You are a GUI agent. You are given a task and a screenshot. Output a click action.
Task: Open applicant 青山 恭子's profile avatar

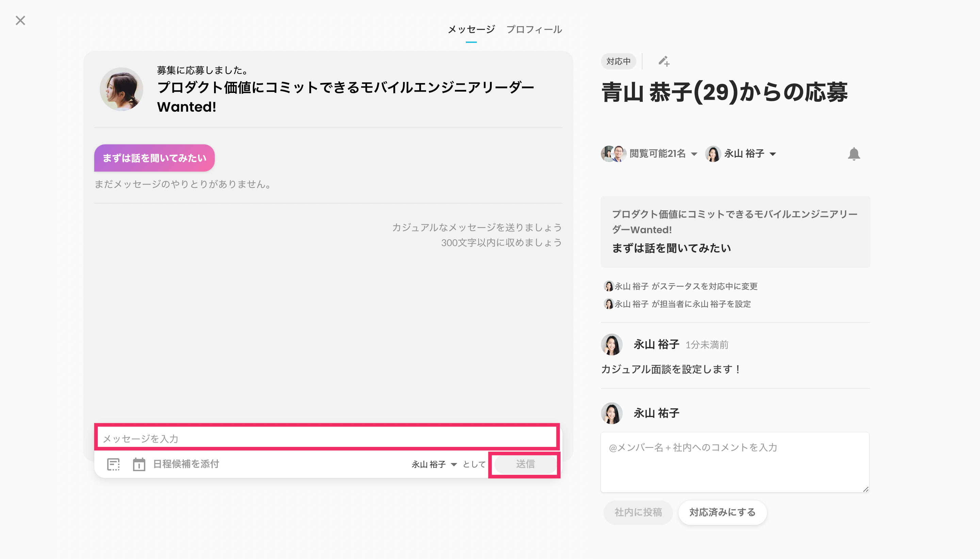tap(121, 89)
